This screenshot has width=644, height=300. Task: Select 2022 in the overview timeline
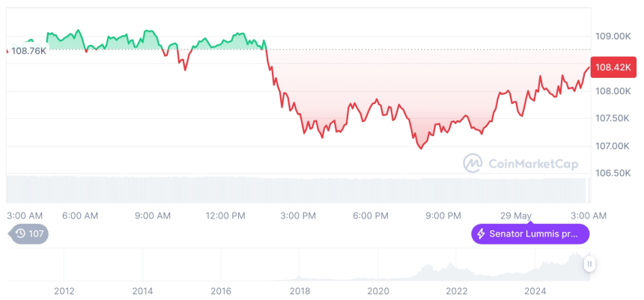click(x=456, y=290)
